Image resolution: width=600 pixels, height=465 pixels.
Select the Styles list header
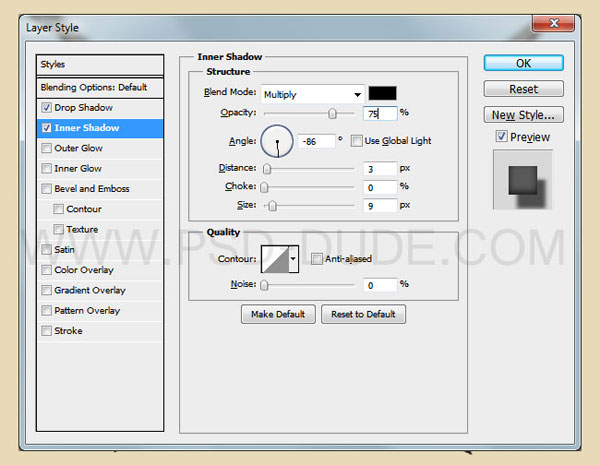[x=100, y=65]
